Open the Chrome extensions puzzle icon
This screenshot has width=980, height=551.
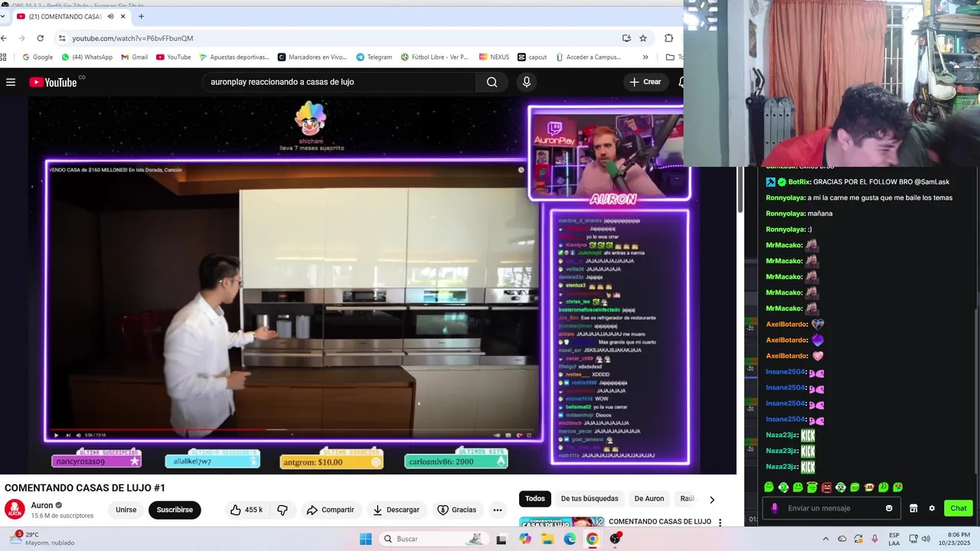(x=669, y=38)
